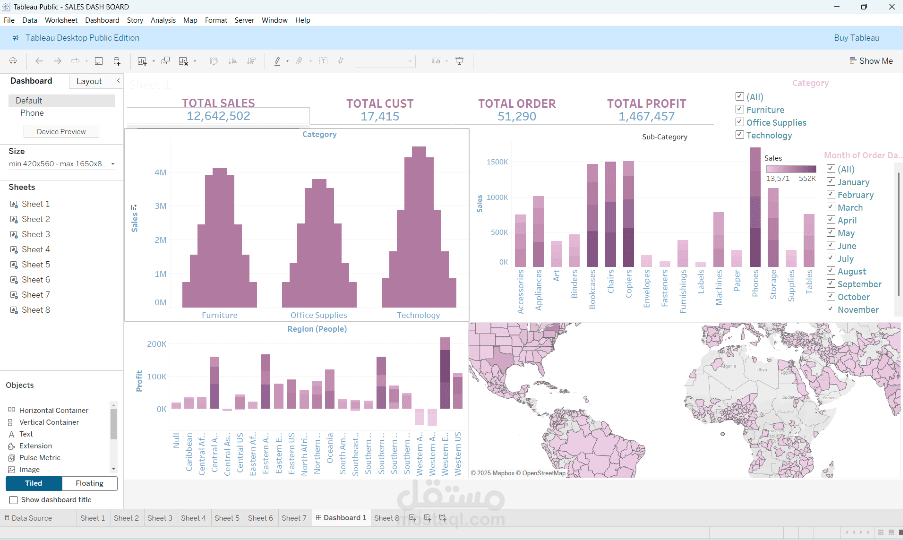Click New Dashboard icon in bottom tab bar
This screenshot has height=540, width=903.
tap(427, 518)
